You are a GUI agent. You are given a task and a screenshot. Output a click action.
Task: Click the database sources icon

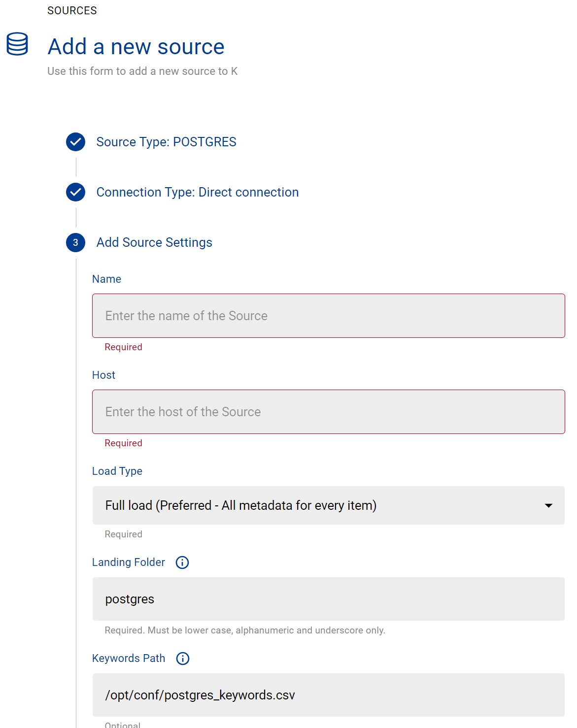(17, 44)
